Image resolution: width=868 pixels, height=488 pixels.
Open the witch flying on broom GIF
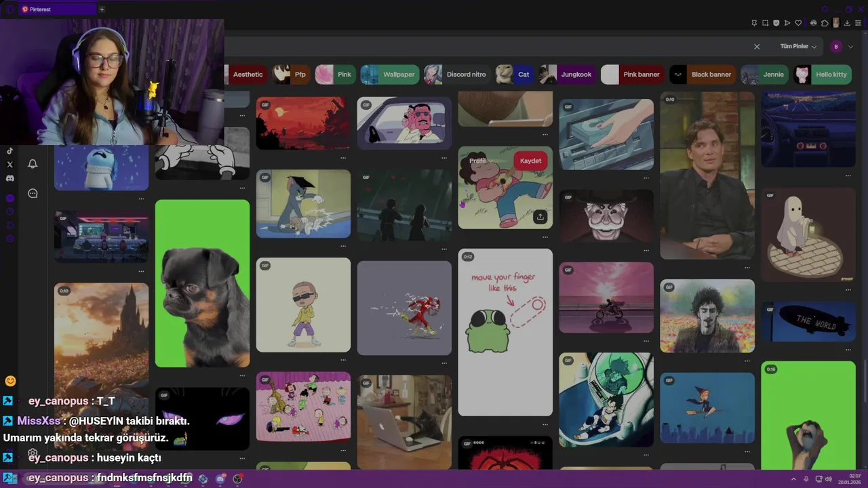707,407
